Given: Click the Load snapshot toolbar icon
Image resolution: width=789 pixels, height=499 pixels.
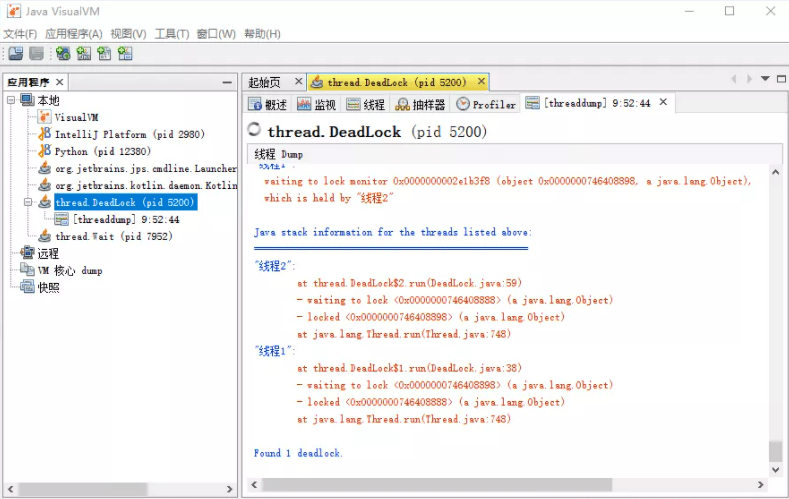Looking at the screenshot, I should point(16,53).
